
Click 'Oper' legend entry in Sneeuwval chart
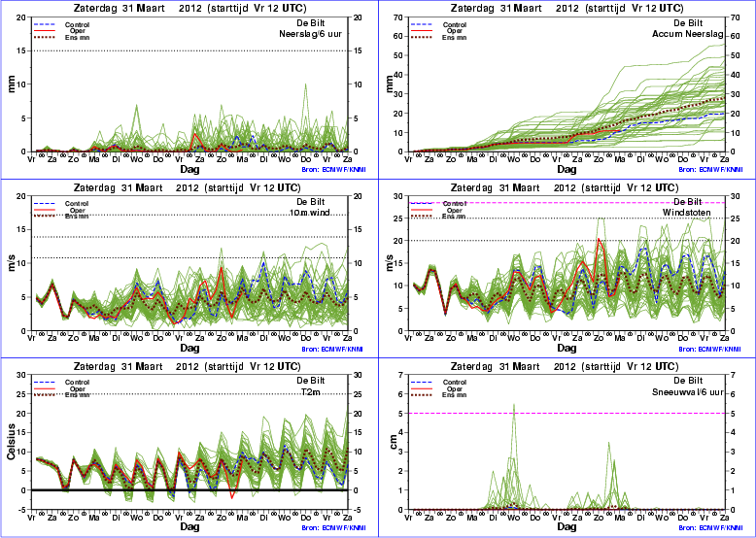(x=455, y=388)
